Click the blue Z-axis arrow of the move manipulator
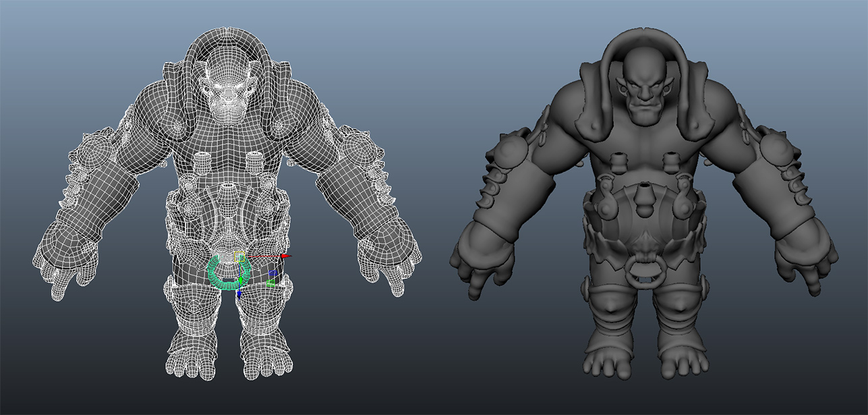This screenshot has height=415, width=868. click(x=239, y=294)
